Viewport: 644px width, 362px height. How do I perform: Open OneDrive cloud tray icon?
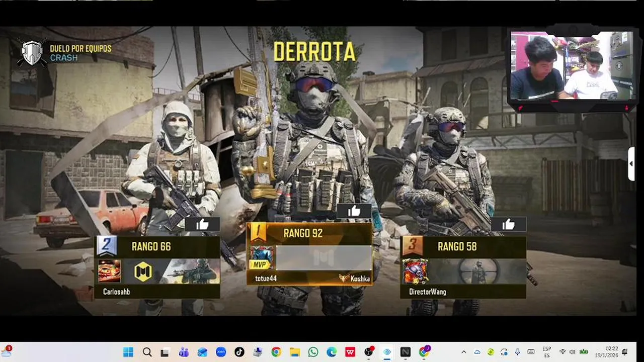coord(477,352)
